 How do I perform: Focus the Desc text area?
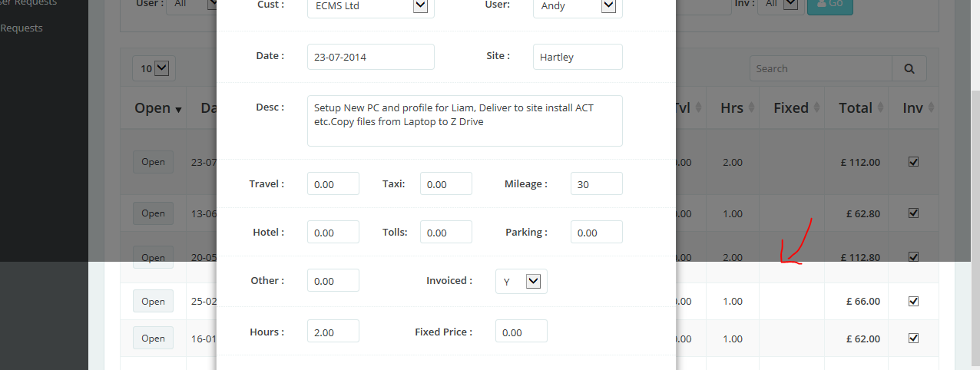point(464,121)
